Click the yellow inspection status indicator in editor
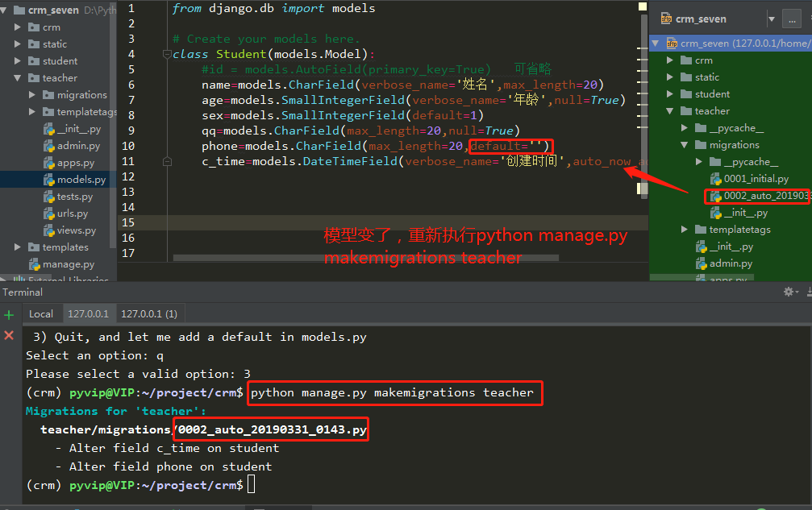Screen dimensions: 812x510 (x=643, y=6)
